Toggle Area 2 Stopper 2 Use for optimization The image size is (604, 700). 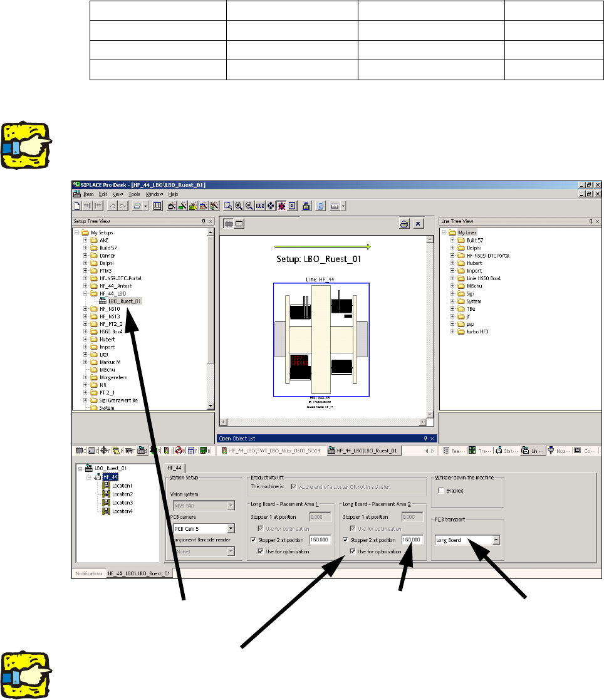coord(353,551)
